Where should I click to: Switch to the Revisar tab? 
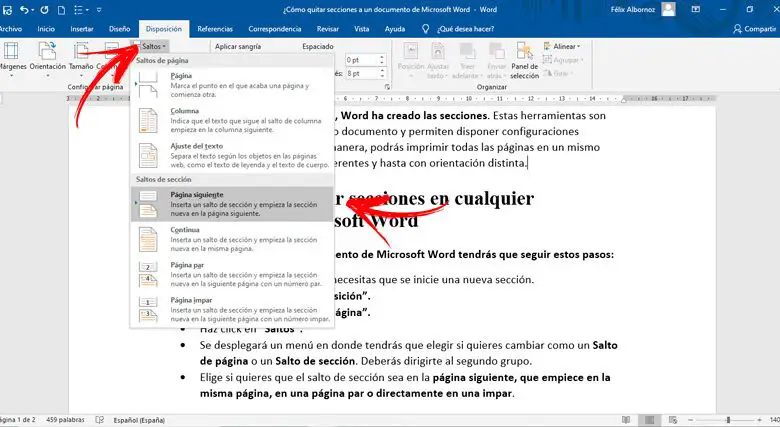pos(327,29)
